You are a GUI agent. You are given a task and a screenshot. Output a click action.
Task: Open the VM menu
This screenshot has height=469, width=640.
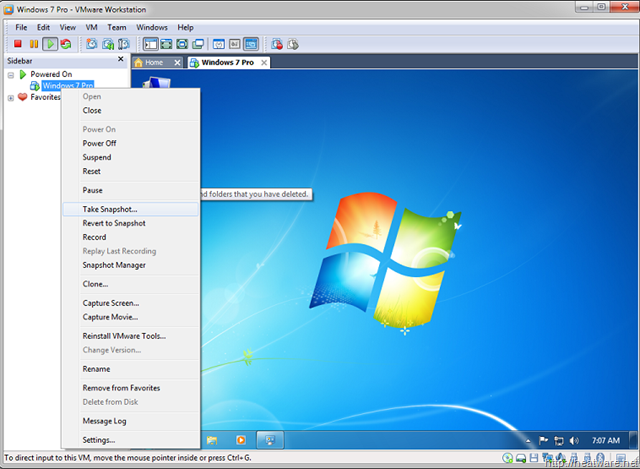click(x=90, y=27)
